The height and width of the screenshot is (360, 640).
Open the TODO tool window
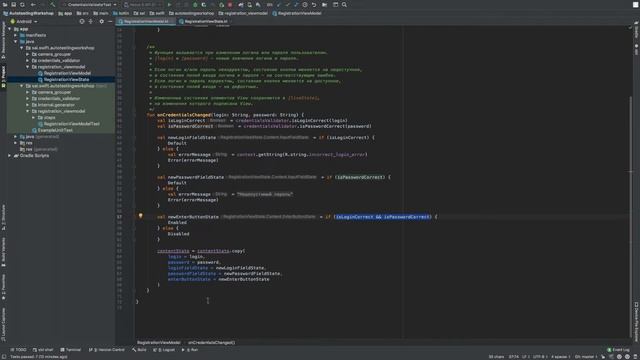tap(18, 350)
